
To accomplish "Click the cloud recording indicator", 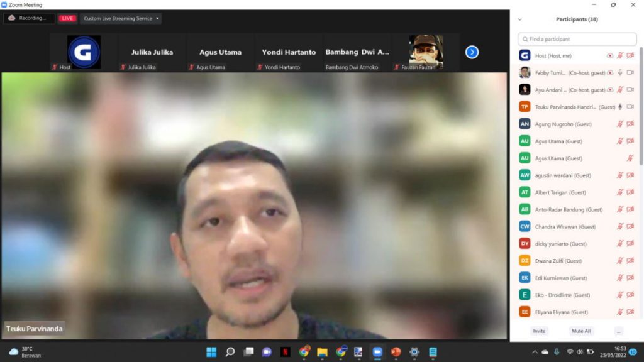I will (x=11, y=18).
